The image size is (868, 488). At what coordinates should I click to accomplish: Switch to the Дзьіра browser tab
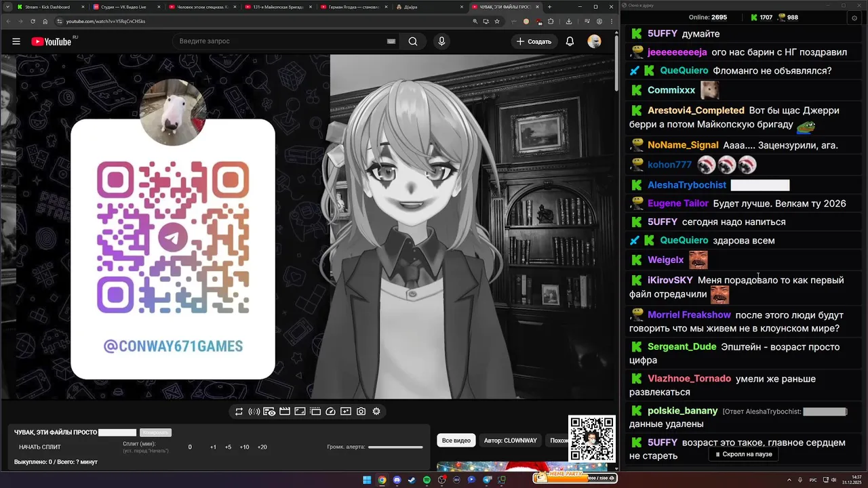429,7
